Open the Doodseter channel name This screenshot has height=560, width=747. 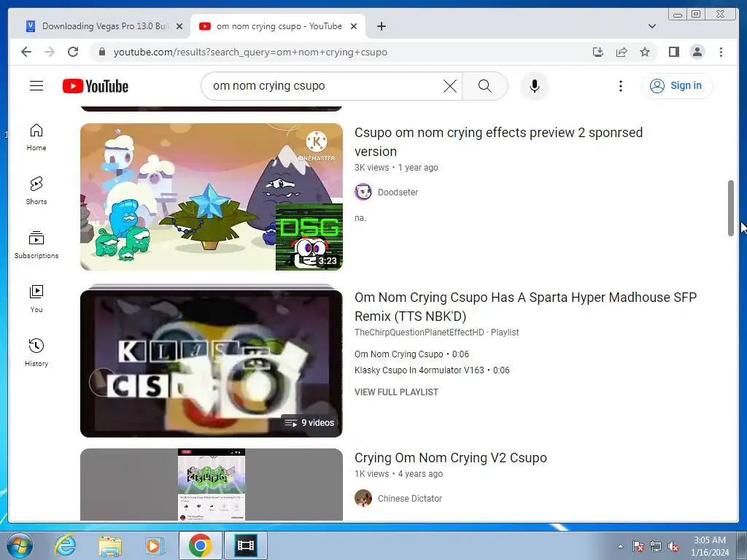point(398,192)
